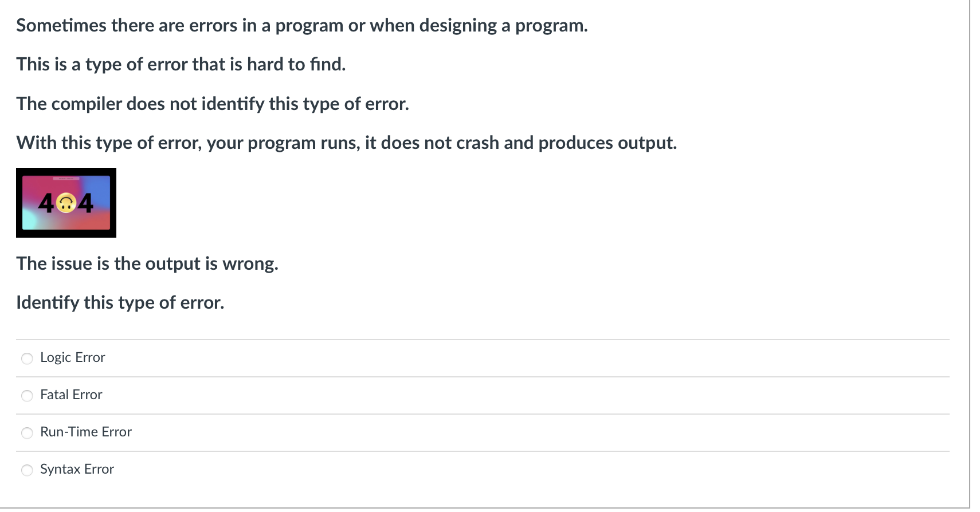
Task: Click the 'Fatal Error' answer text
Action: (71, 395)
